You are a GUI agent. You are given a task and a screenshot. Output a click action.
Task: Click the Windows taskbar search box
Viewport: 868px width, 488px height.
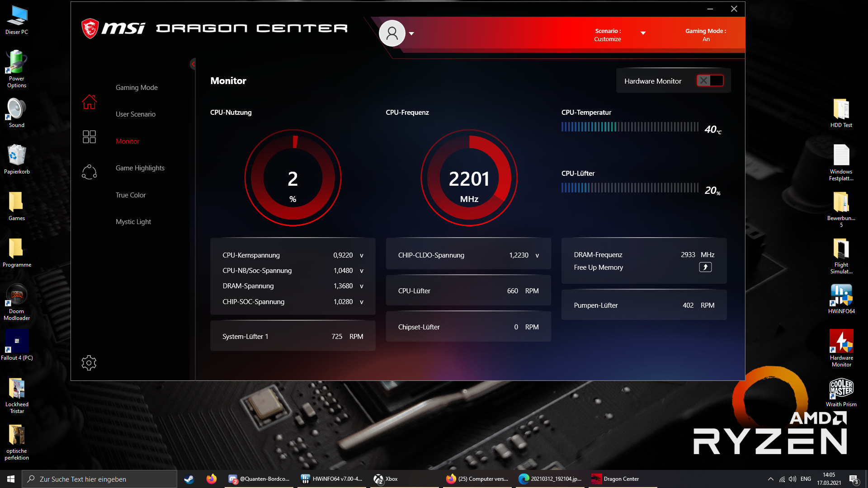click(x=99, y=479)
